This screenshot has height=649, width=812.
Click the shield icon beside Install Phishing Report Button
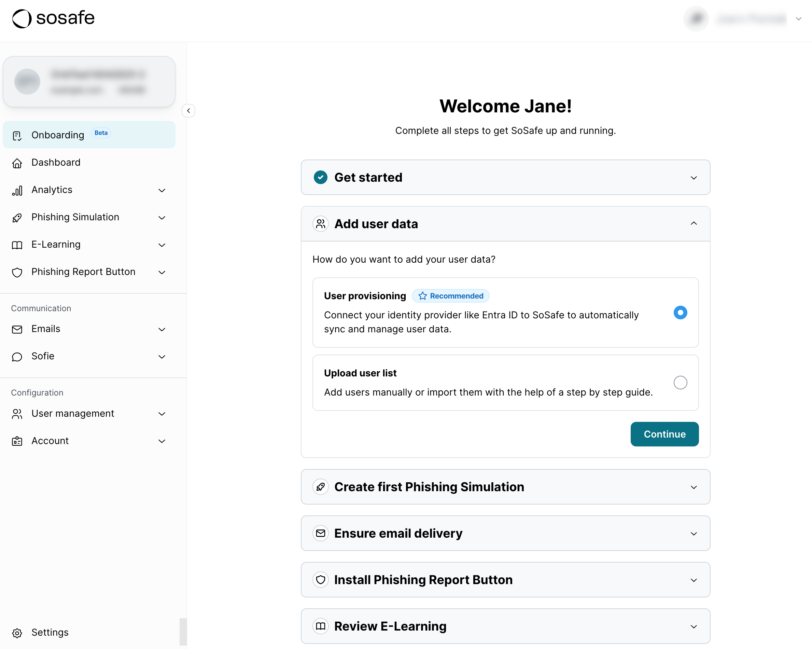coord(321,580)
